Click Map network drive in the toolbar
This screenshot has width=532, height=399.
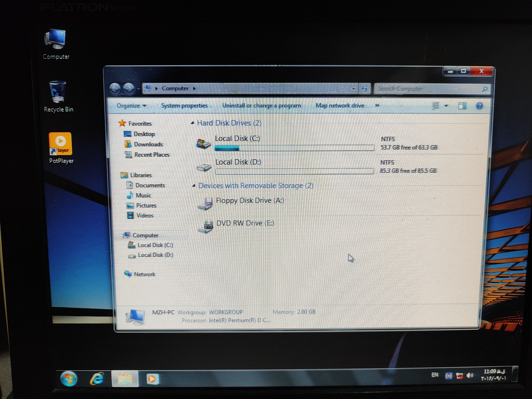pos(340,105)
